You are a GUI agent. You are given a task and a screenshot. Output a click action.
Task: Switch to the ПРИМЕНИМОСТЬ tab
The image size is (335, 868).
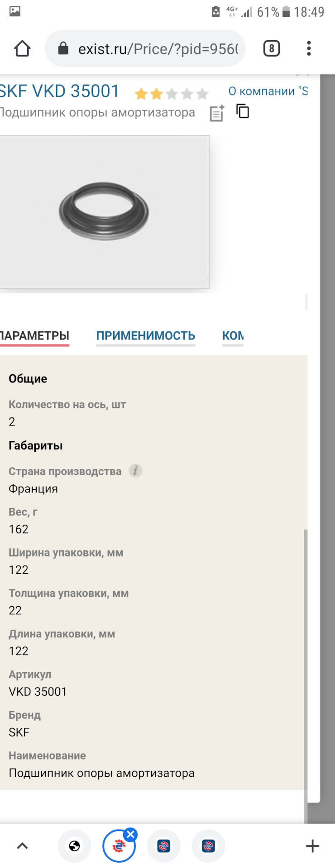point(145,336)
